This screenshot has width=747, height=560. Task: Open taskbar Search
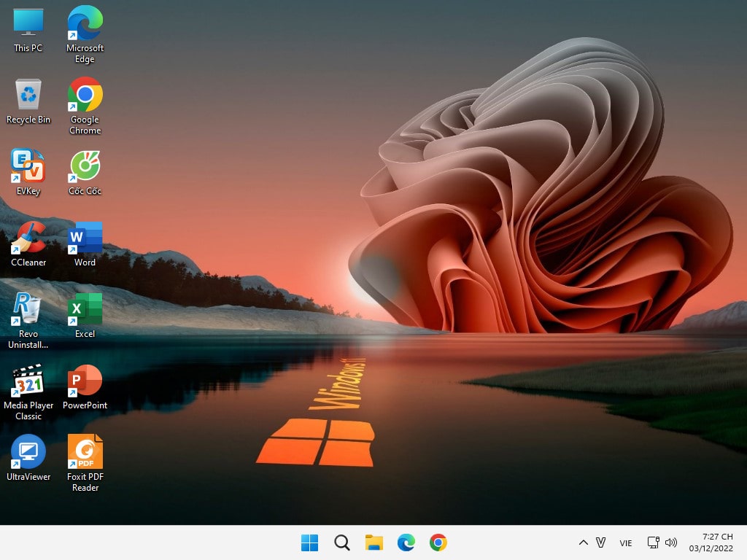click(342, 542)
